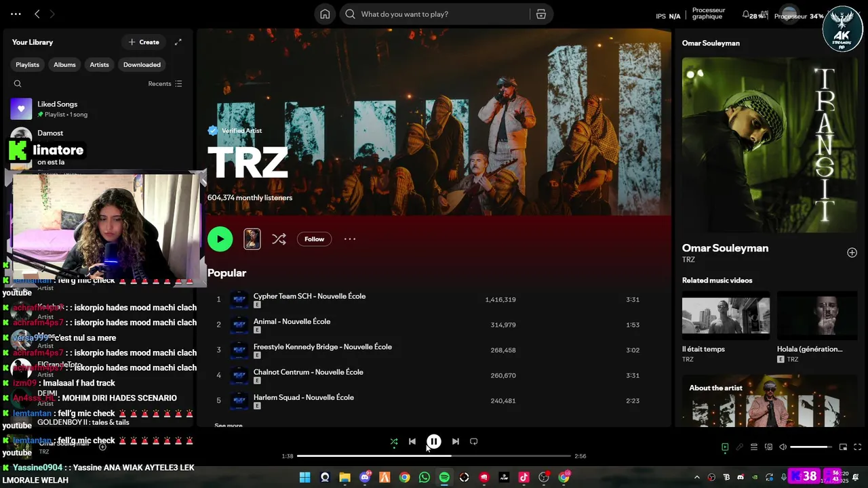Open Discord from the taskbar
The width and height of the screenshot is (868, 488).
tap(365, 477)
